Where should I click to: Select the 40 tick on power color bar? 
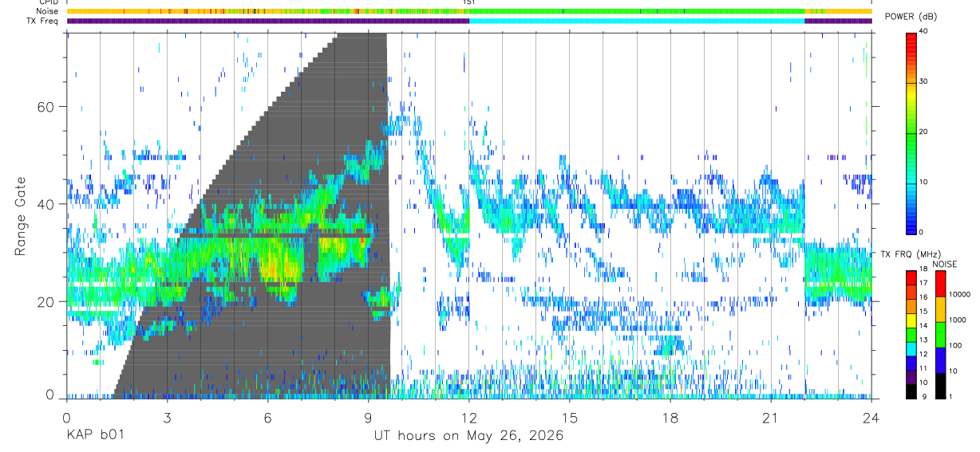(924, 31)
